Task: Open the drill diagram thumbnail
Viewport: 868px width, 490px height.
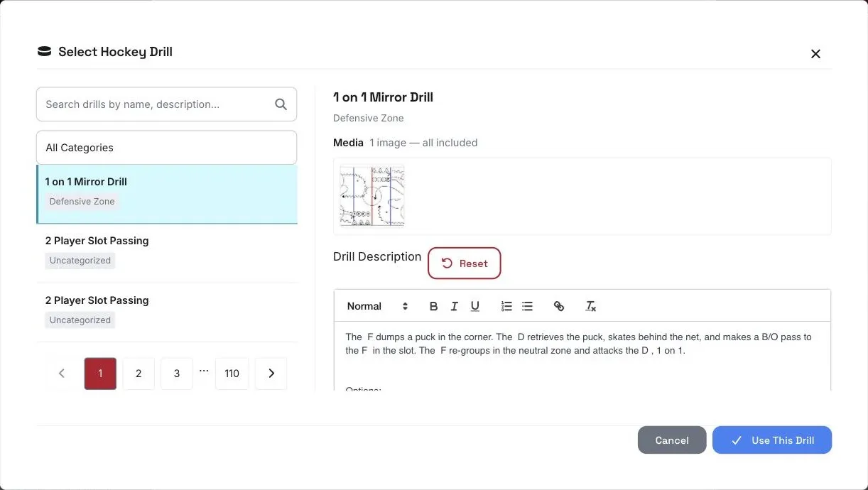Action: (372, 196)
